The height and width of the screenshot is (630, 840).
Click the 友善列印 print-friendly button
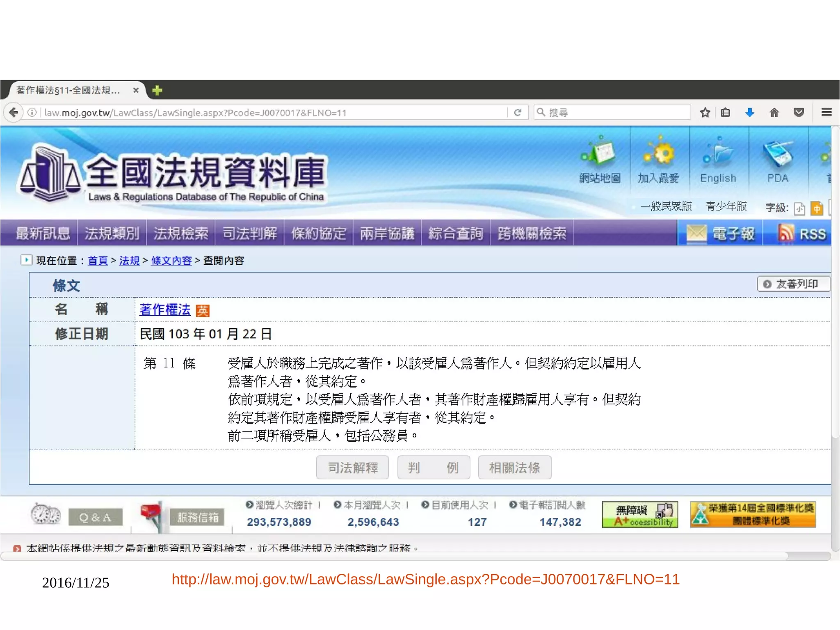pos(794,284)
